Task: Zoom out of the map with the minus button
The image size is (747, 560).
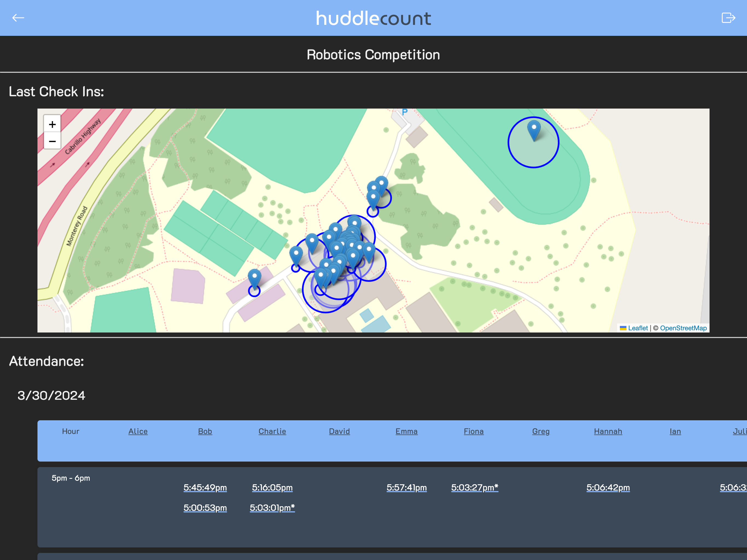Action: [x=52, y=141]
